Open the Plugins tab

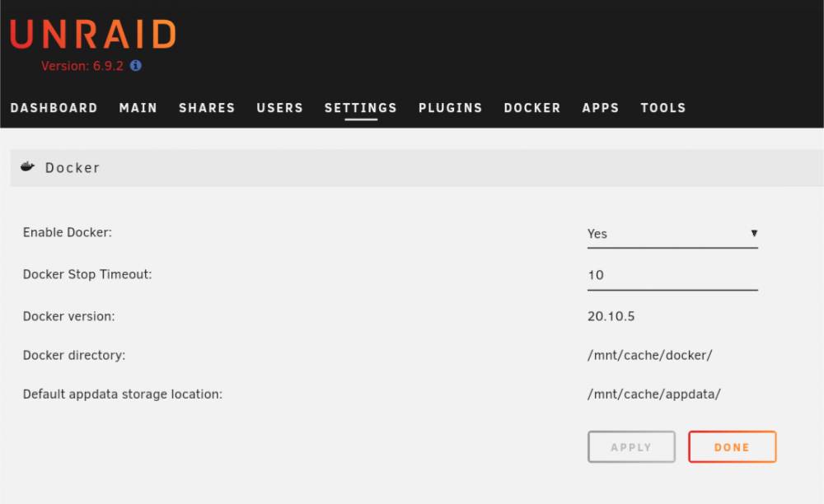pos(451,108)
